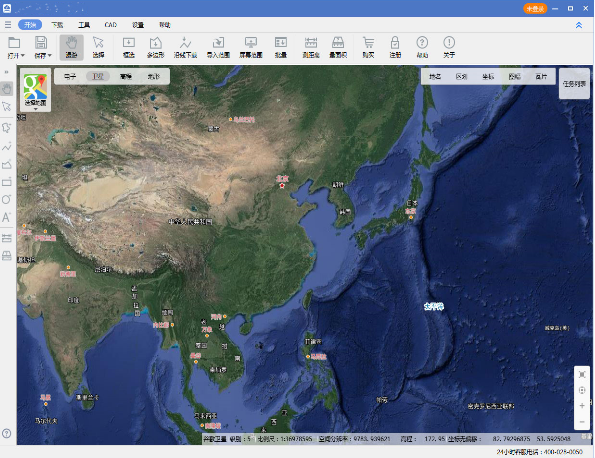Click the batch download tool

(x=280, y=47)
